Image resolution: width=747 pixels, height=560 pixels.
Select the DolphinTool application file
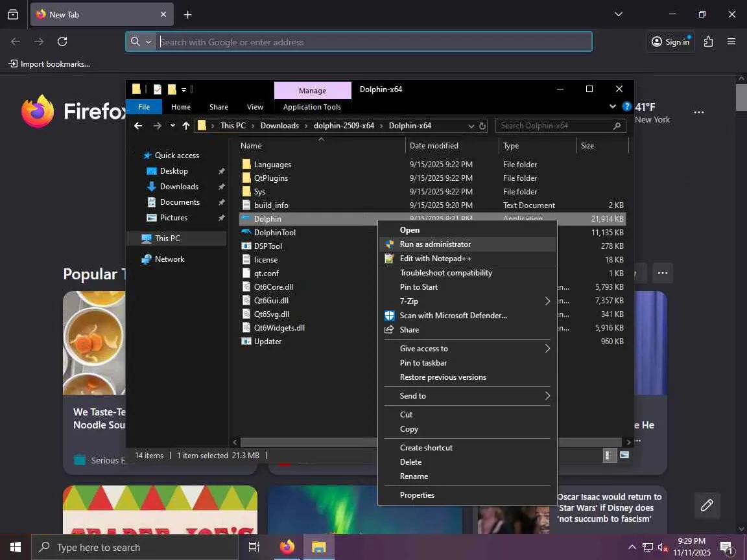[x=274, y=233]
